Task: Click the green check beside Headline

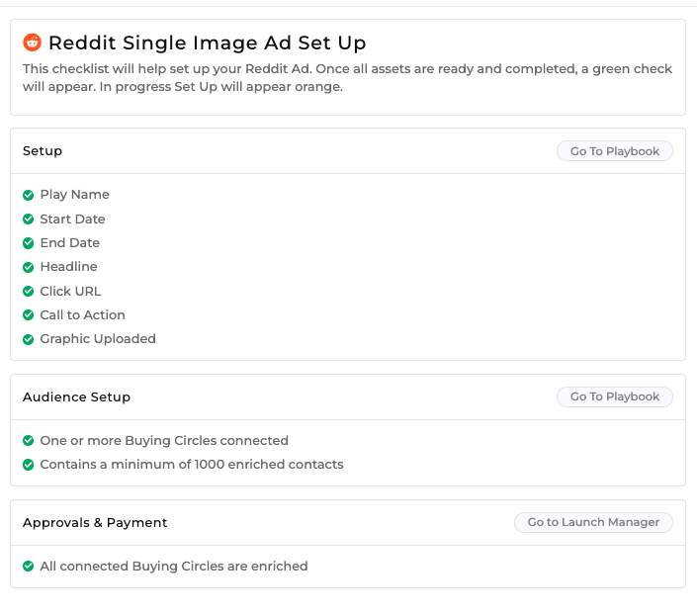Action: click(x=28, y=267)
